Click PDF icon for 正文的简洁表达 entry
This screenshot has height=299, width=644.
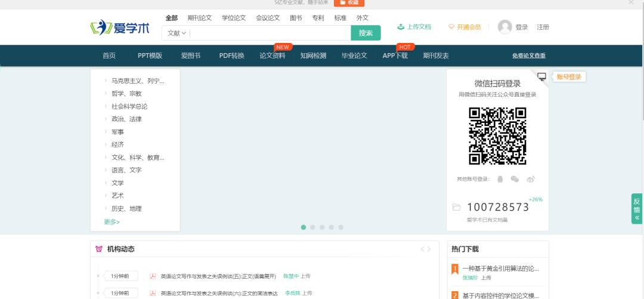[x=153, y=293]
